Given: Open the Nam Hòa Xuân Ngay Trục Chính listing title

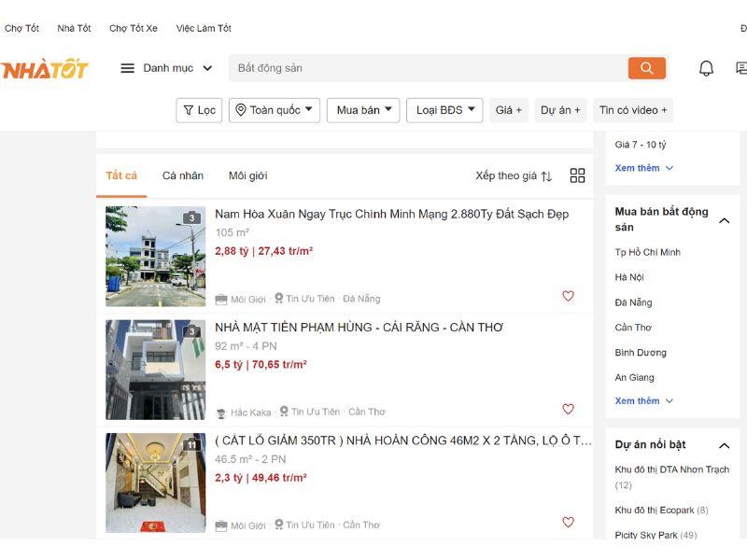Looking at the screenshot, I should 391,215.
